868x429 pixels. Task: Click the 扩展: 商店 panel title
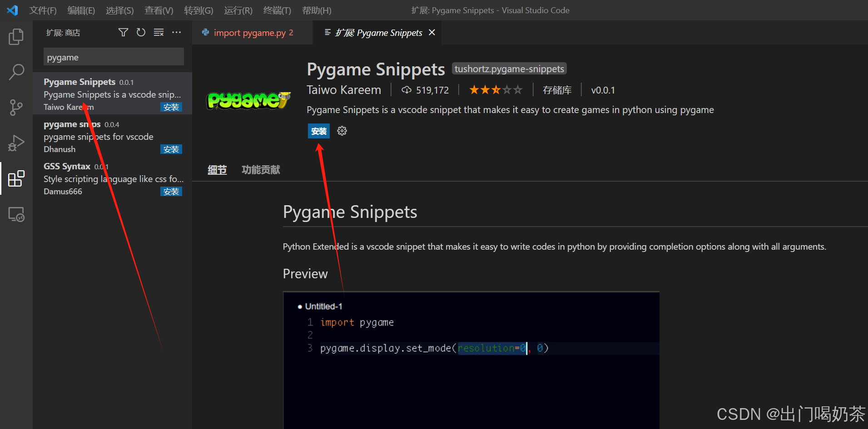(x=63, y=33)
